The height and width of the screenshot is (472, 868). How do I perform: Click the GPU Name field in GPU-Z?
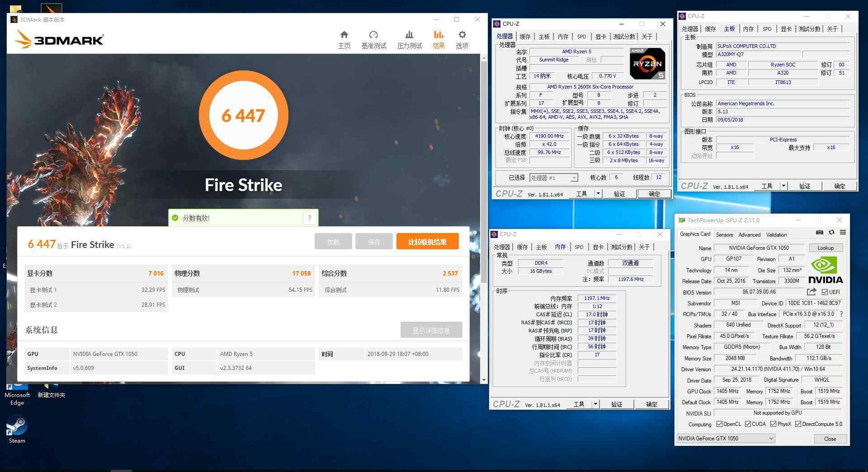[x=759, y=248]
